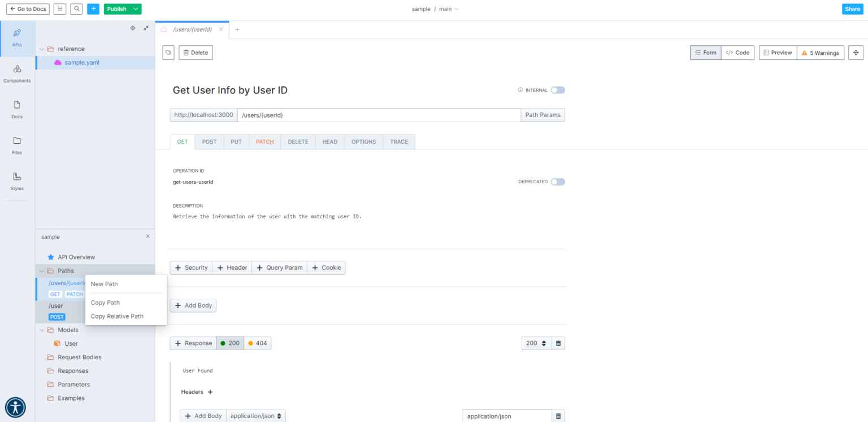Collapse the reference folder in file tree

41,49
